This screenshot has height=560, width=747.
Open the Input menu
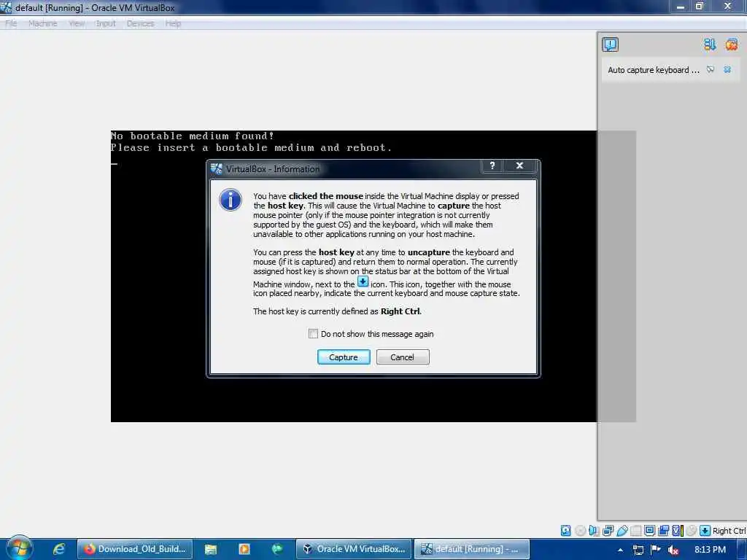(x=106, y=23)
